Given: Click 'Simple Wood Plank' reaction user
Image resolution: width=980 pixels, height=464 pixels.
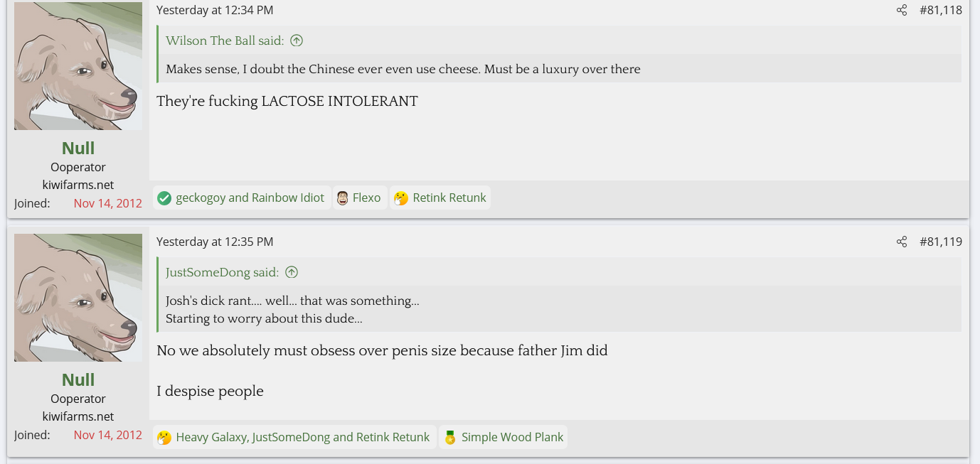Looking at the screenshot, I should [x=512, y=437].
